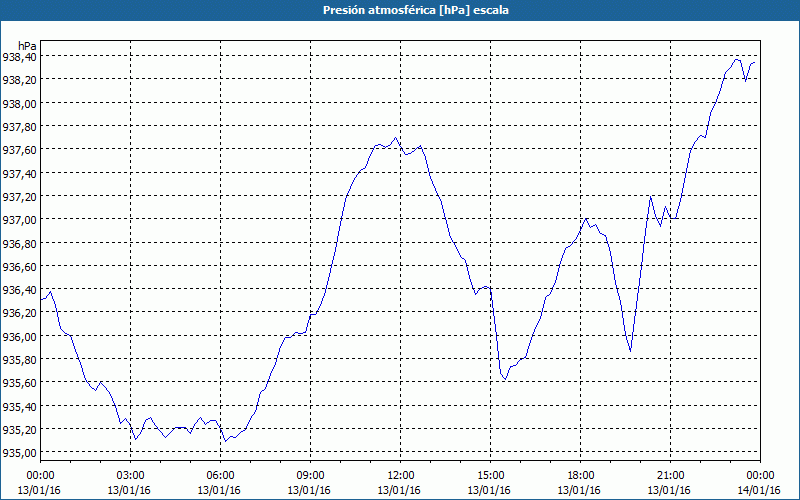Click the 936,40 y-axis label
800x500 pixels.
coord(19,290)
